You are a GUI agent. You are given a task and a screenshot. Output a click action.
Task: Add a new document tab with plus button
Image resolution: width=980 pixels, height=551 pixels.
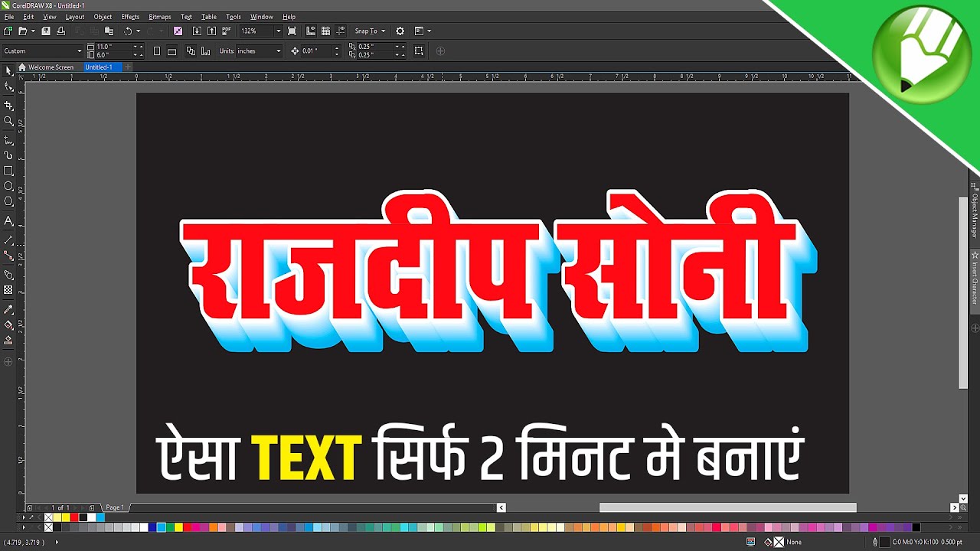click(x=128, y=67)
